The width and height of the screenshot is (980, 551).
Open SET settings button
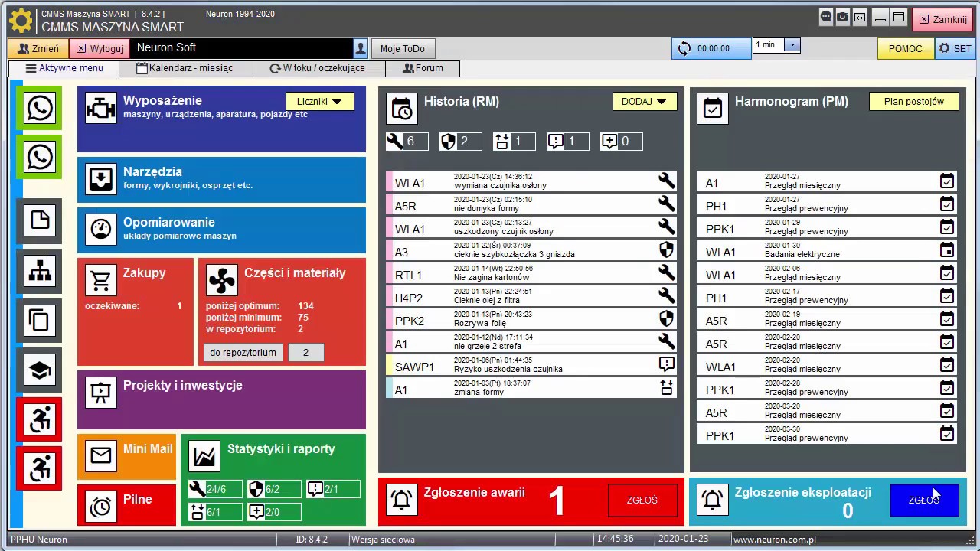pyautogui.click(x=955, y=48)
